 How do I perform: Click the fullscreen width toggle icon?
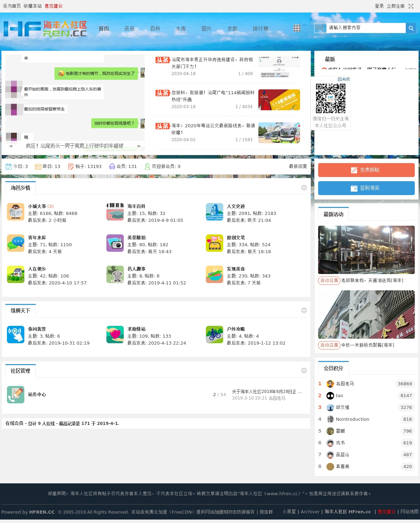411,6
